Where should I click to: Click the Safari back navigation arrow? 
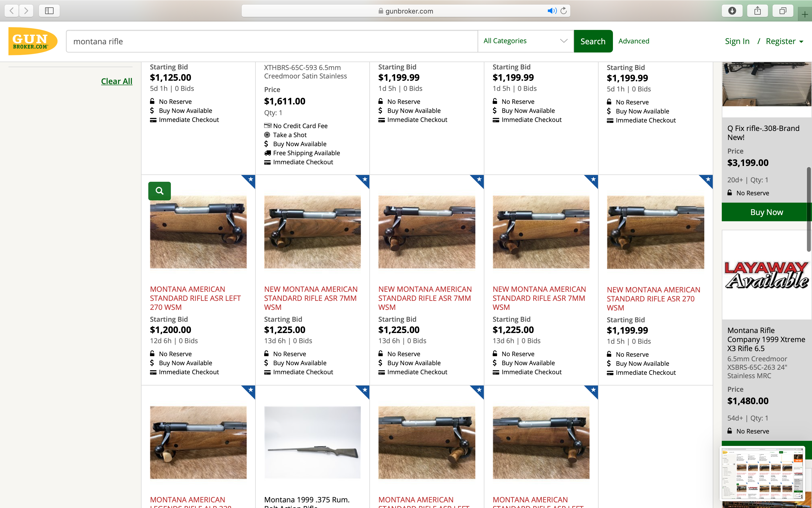(x=12, y=11)
